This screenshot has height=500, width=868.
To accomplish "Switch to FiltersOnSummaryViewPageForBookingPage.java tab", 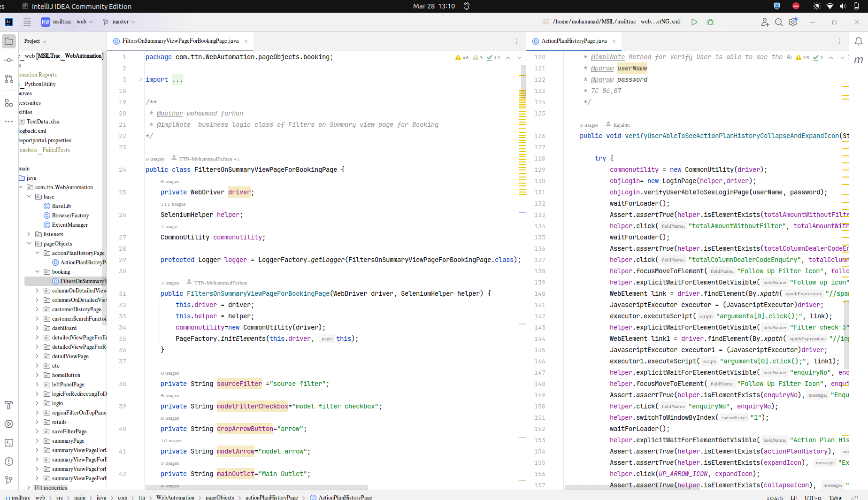I will point(180,41).
